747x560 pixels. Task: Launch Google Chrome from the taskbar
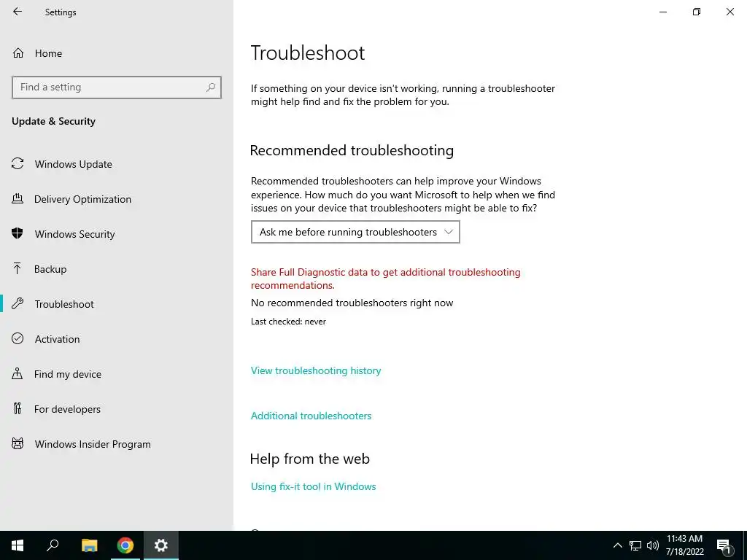(125, 545)
